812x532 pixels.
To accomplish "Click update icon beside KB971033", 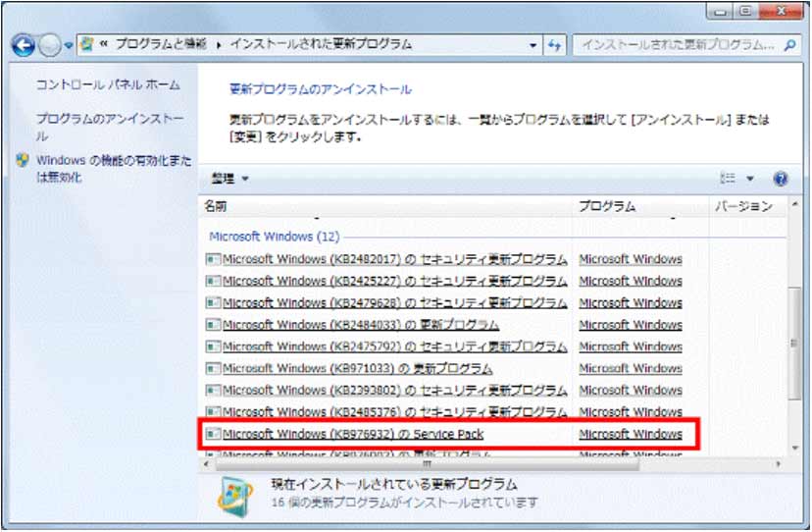I will pyautogui.click(x=213, y=368).
